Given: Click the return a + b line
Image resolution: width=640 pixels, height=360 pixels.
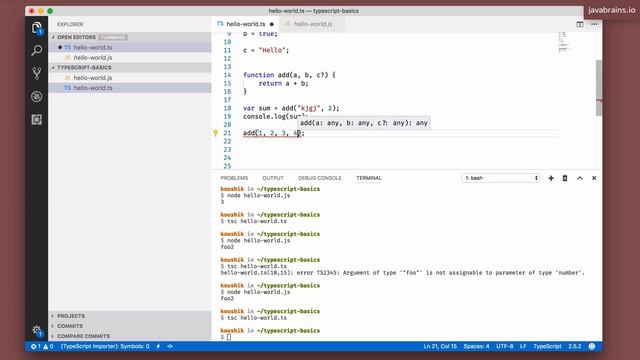Looking at the screenshot, I should 283,83.
